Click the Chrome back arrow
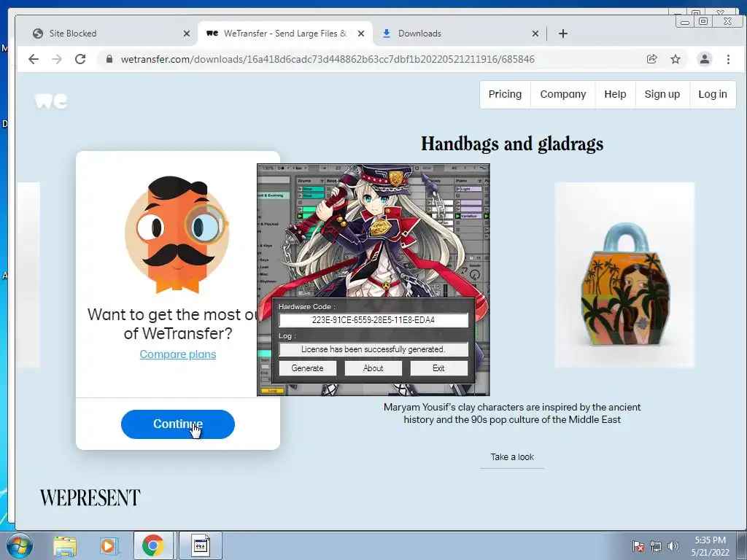Viewport: 747px width, 560px height. tap(34, 59)
